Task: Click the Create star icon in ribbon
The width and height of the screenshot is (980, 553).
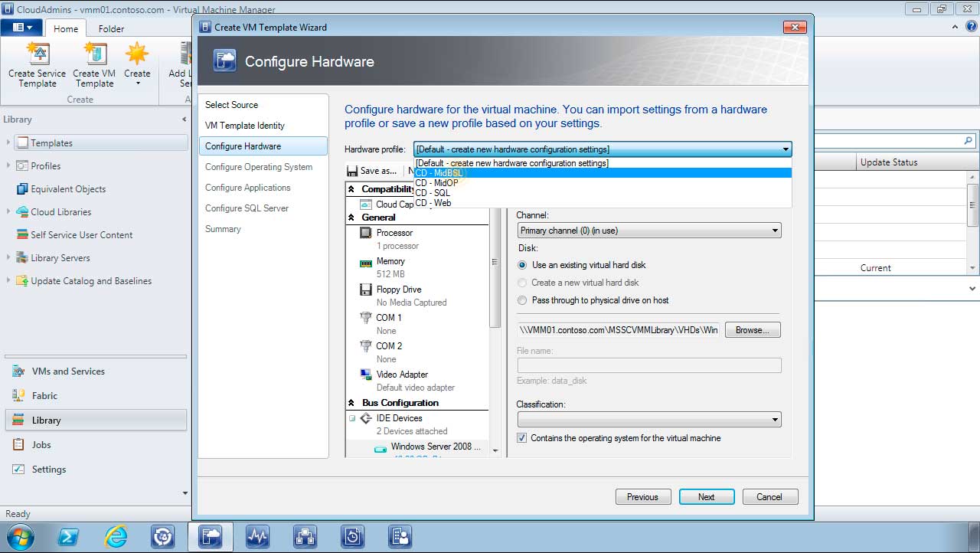Action: coord(137,53)
